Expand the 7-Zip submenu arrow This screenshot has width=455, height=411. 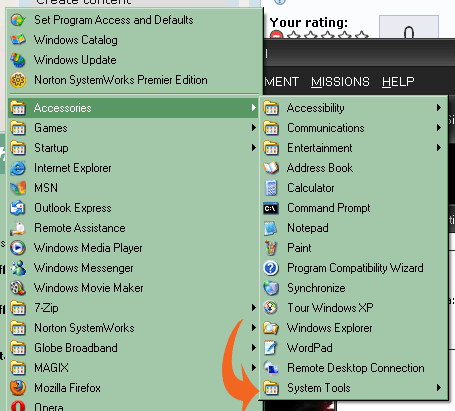click(x=254, y=308)
